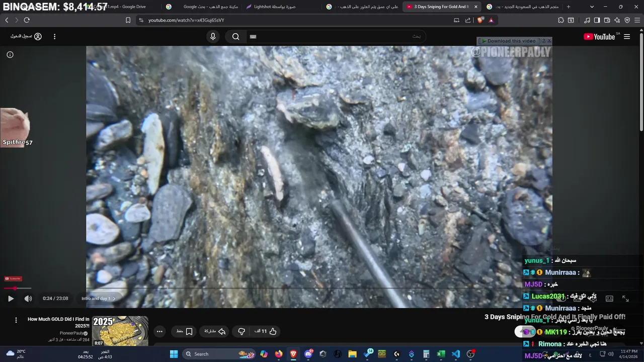Open Leo AI sparkle icon

coord(617,20)
